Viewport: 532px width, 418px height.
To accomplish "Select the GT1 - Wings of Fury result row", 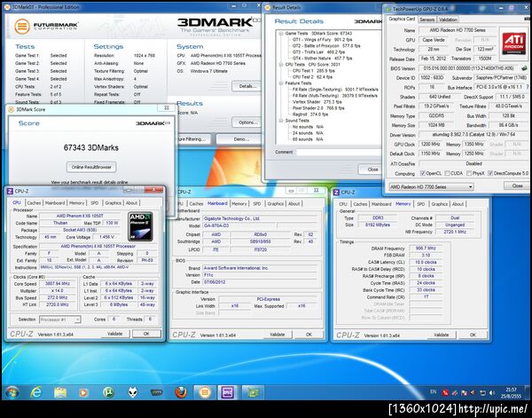I will pos(318,40).
